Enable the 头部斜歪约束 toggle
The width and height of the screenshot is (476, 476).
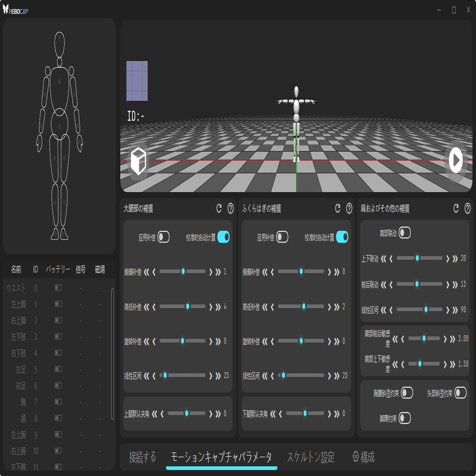[460, 393]
